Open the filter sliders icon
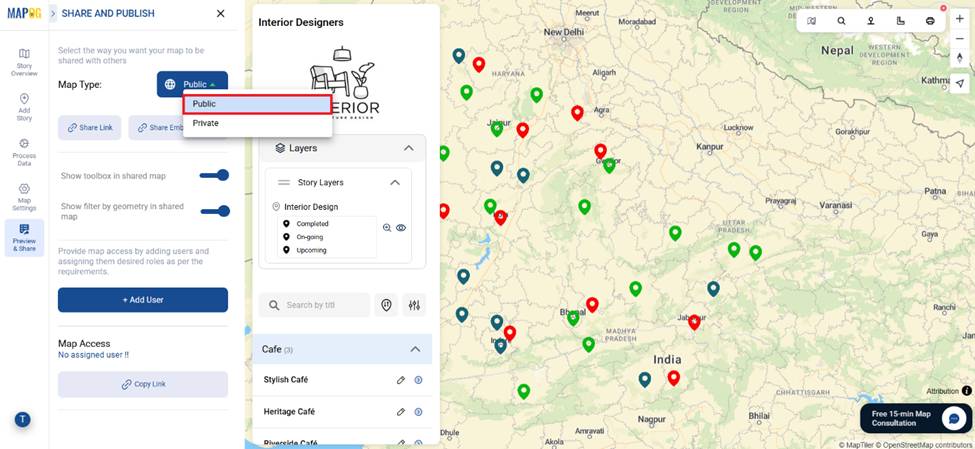This screenshot has height=449, width=975. pos(414,305)
